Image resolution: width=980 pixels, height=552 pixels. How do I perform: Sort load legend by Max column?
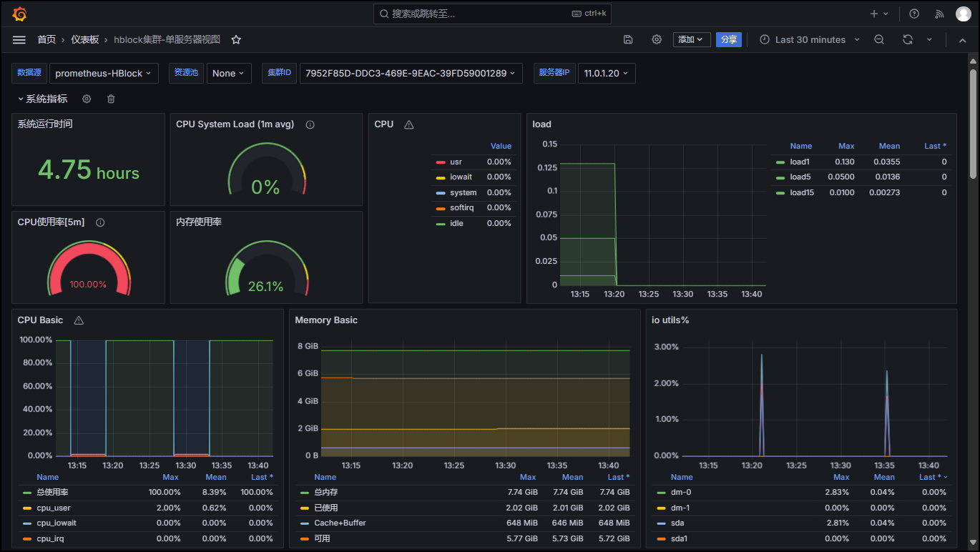pos(846,146)
